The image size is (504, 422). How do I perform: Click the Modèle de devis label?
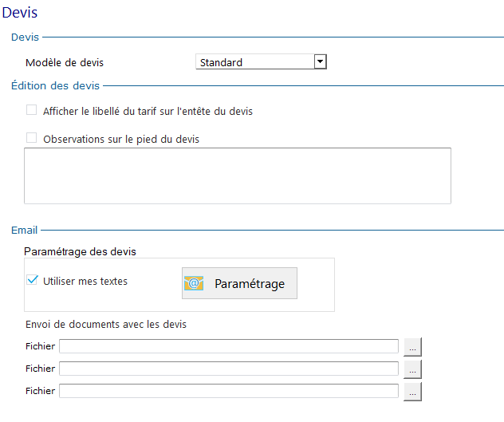coord(65,62)
